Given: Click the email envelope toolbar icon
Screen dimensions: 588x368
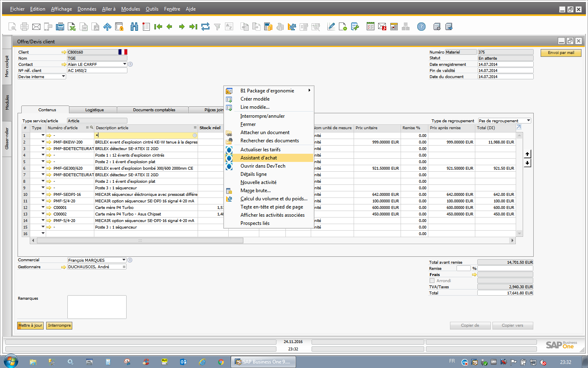Looking at the screenshot, I should coord(36,27).
